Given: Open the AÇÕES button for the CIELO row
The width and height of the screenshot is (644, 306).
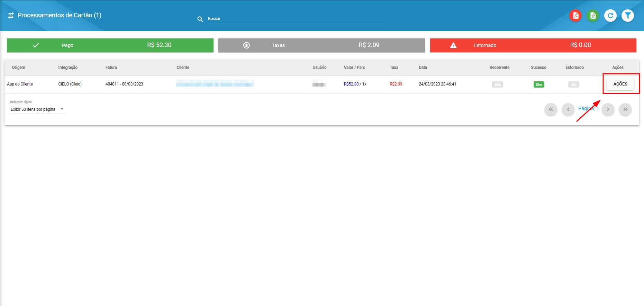Looking at the screenshot, I should click(620, 84).
